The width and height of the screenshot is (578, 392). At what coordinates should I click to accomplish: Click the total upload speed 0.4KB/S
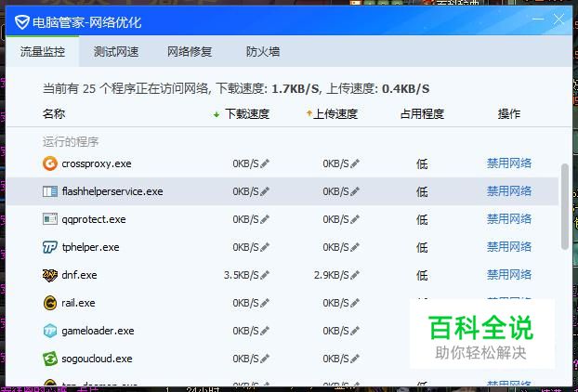tap(405, 89)
